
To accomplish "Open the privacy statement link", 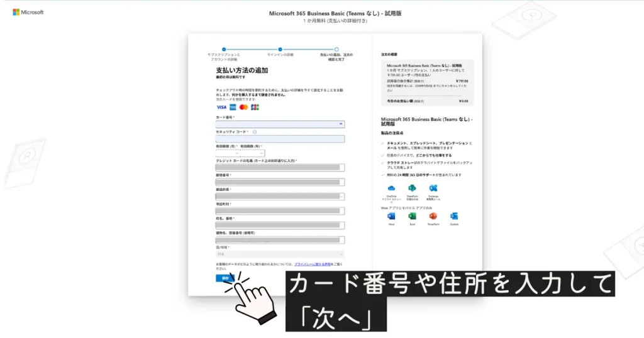I will coord(316,264).
